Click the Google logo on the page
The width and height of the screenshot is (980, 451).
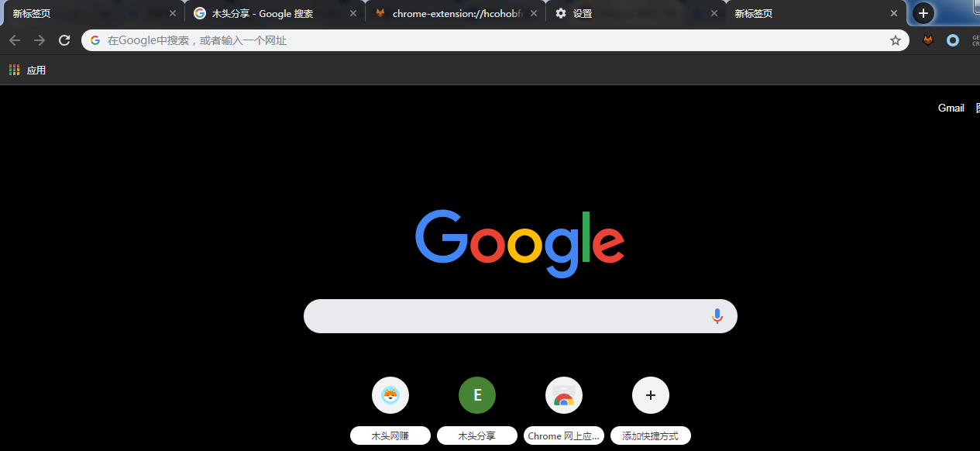(x=520, y=243)
